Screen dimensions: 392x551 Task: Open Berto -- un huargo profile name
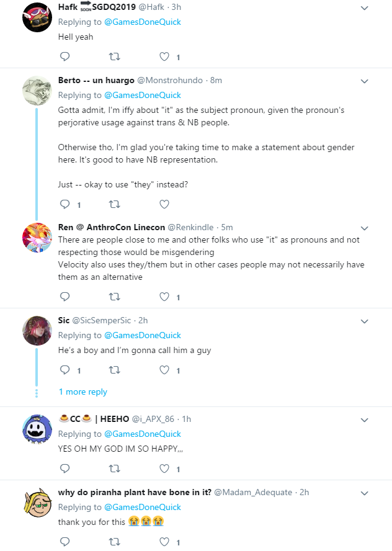coord(96,81)
